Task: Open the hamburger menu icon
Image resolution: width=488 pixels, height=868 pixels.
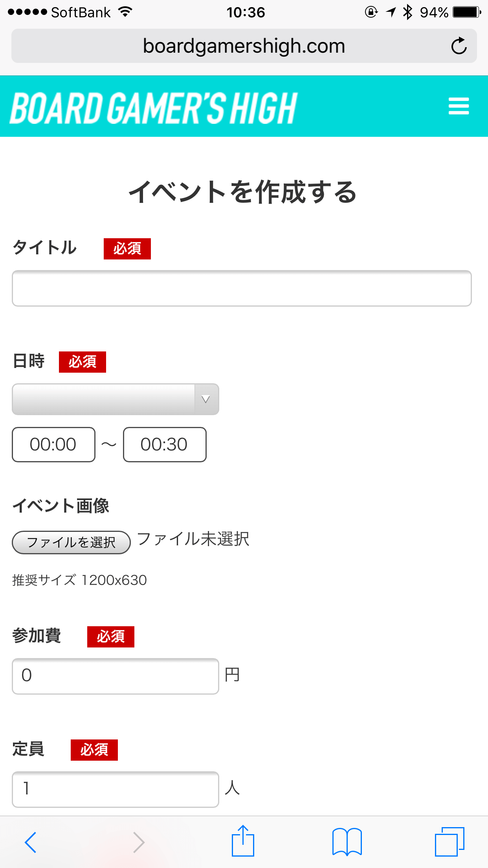Action: coord(459,106)
